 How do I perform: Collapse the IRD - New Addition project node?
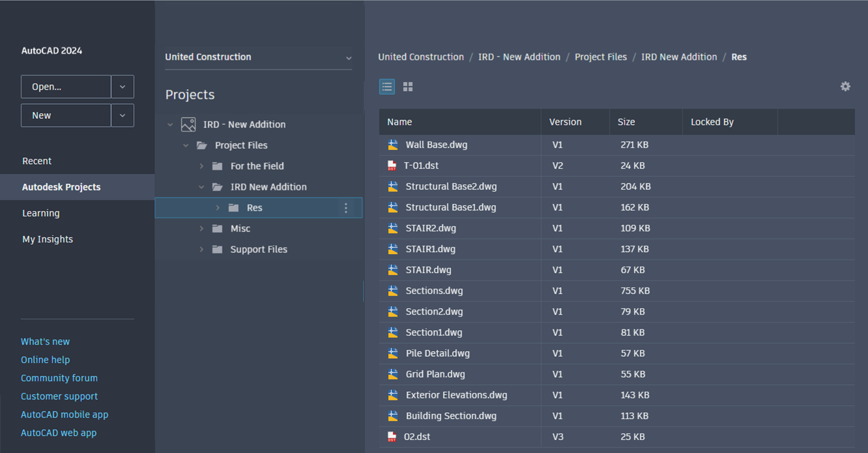click(170, 124)
